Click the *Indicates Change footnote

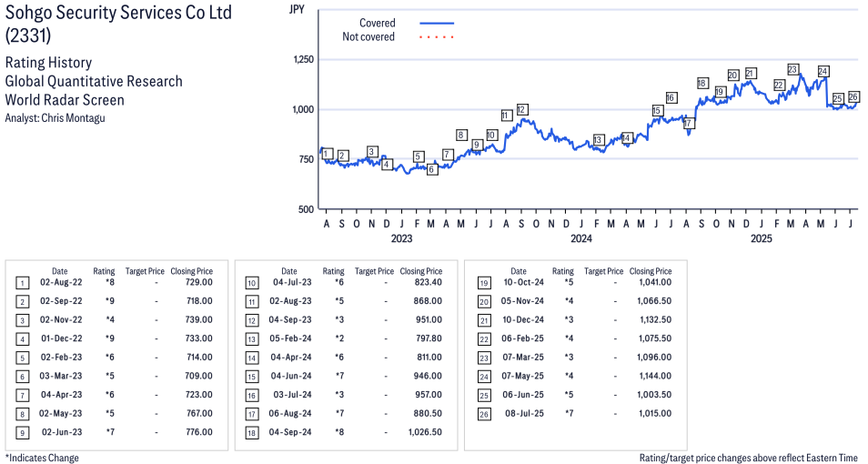pyautogui.click(x=42, y=458)
